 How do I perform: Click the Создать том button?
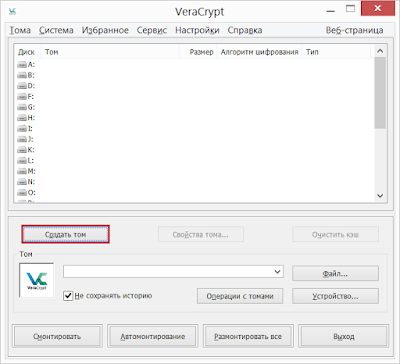point(66,235)
